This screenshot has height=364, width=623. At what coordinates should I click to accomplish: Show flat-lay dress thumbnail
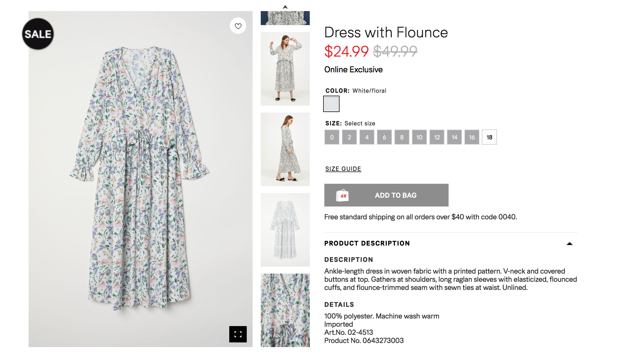click(285, 230)
